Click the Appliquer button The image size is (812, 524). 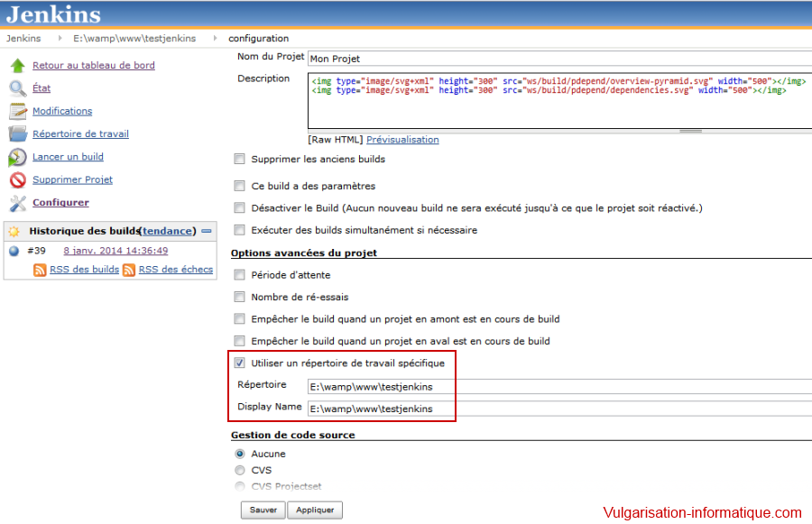point(315,510)
